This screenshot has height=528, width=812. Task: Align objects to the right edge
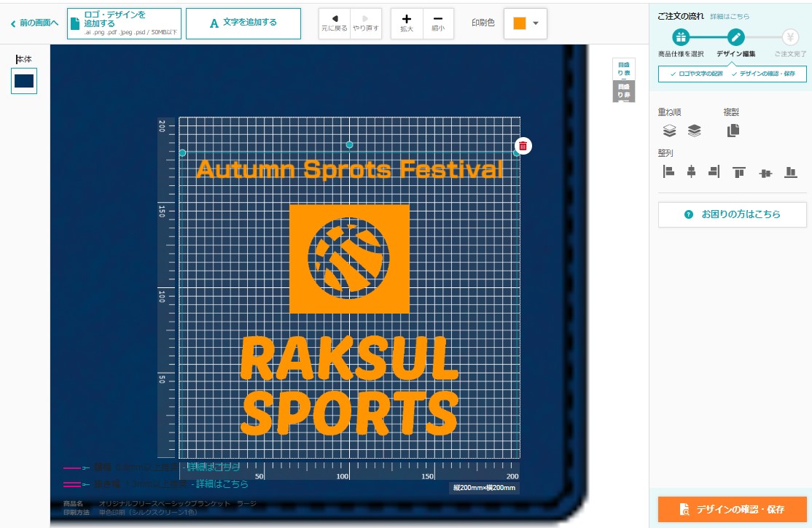click(714, 171)
